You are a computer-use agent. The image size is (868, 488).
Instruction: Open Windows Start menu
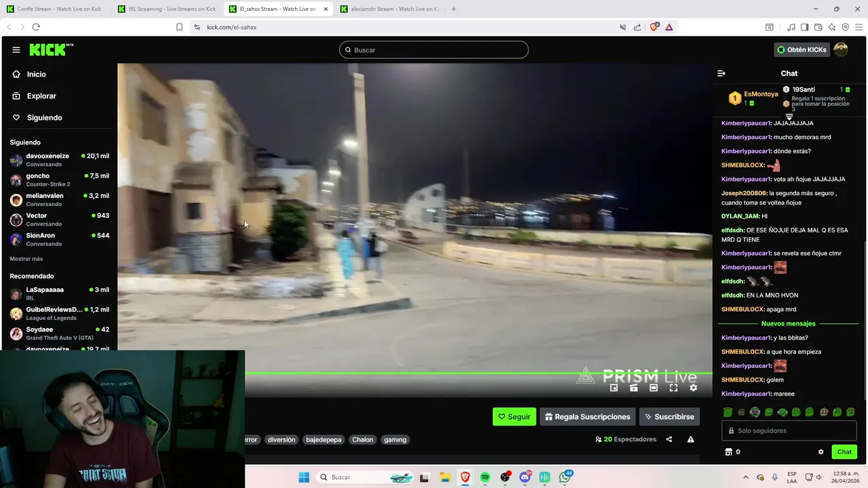[x=304, y=477]
